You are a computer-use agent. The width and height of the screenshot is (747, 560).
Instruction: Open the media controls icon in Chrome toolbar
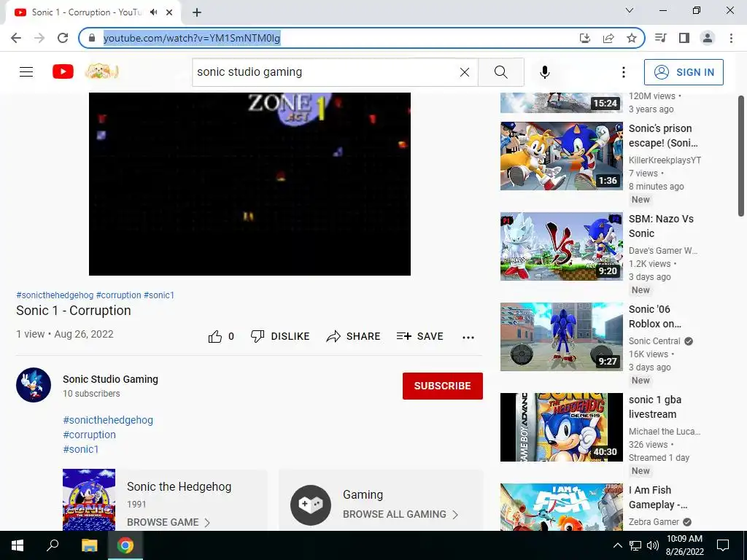pyautogui.click(x=660, y=38)
